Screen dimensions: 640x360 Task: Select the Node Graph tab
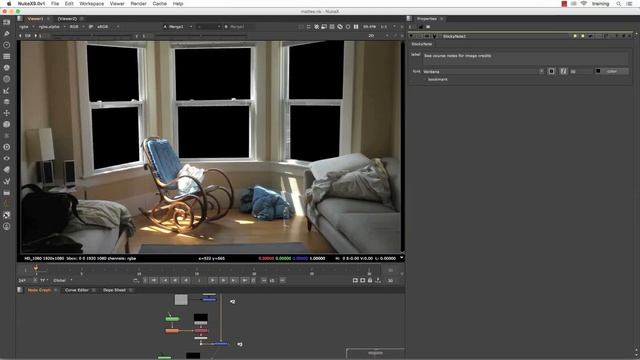point(39,290)
